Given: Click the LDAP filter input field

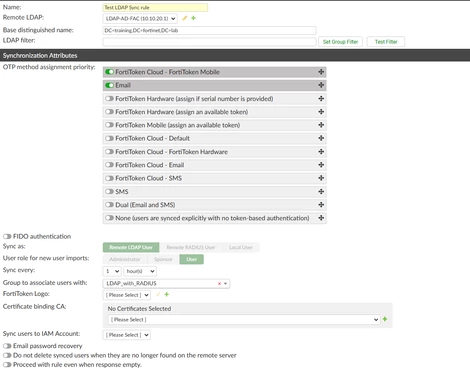Looking at the screenshot, I should pyautogui.click(x=209, y=42).
